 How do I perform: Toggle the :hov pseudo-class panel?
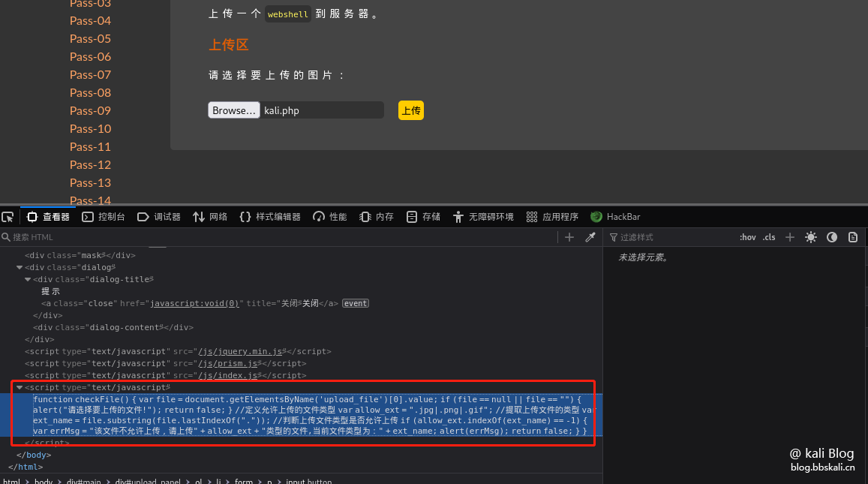pos(747,237)
